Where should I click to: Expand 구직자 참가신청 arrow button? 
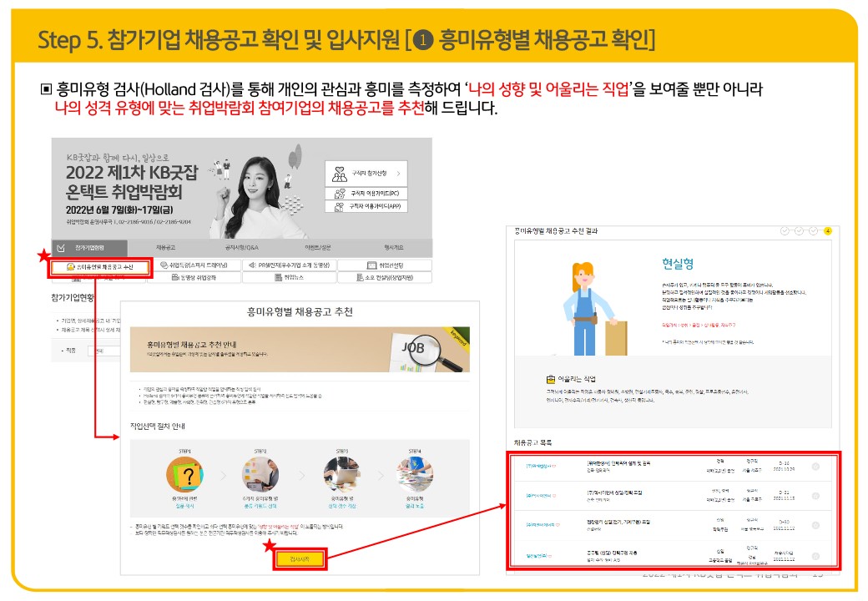(398, 174)
